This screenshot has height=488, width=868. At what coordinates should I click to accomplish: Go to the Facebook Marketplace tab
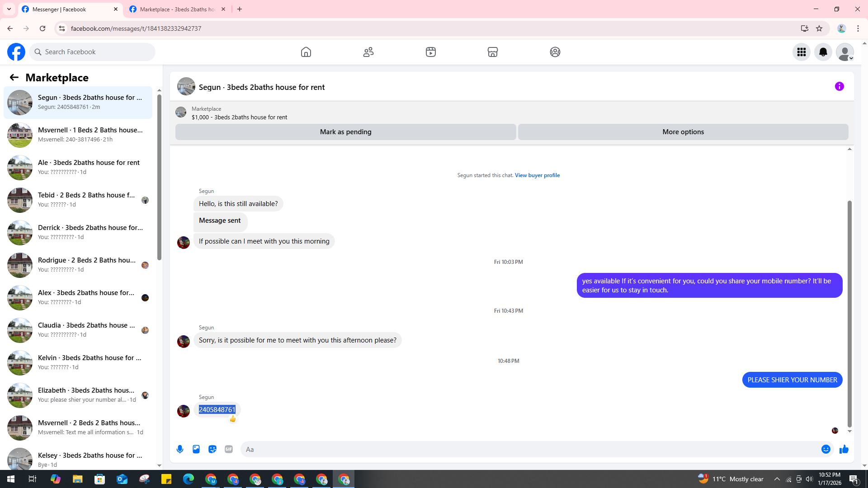493,52
